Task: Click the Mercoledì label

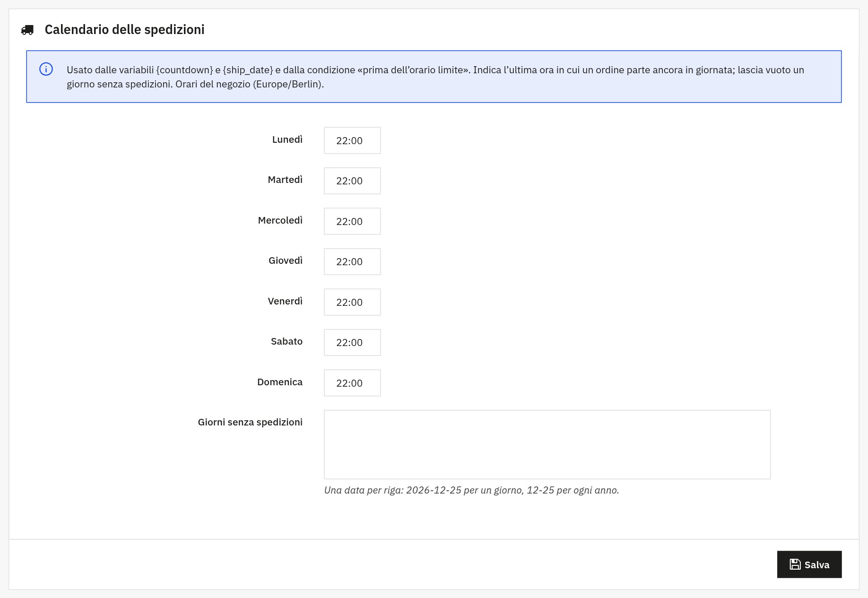Action: 280,220
